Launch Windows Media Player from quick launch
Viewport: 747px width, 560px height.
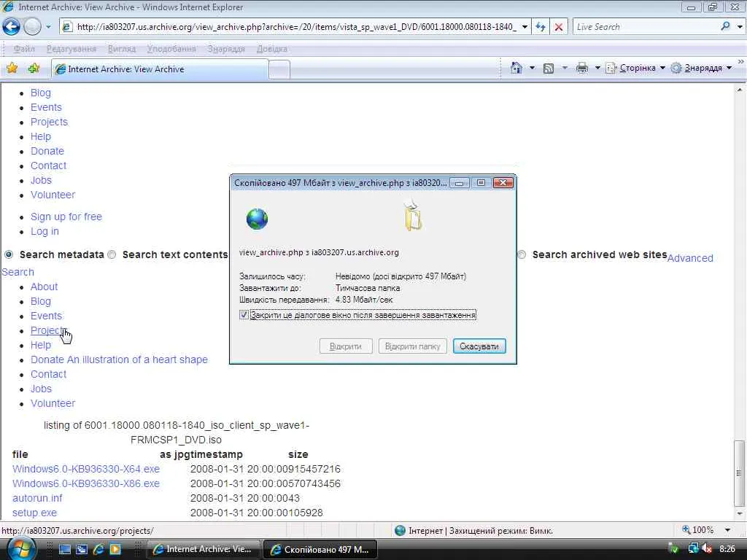point(115,549)
